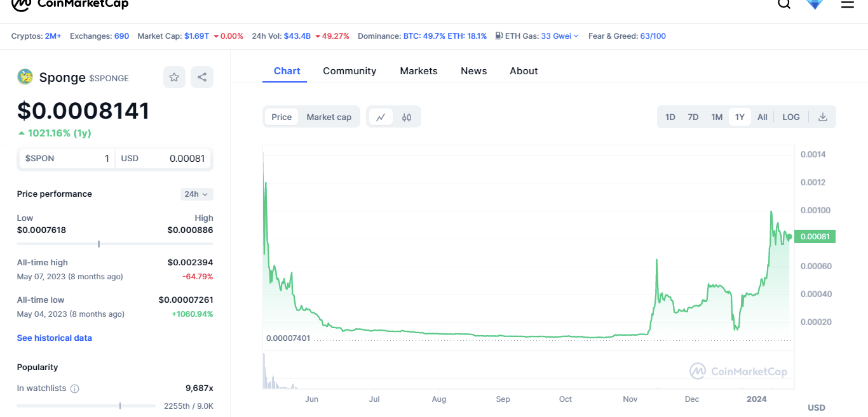Open the About tab
This screenshot has width=868, height=417.
pos(524,71)
